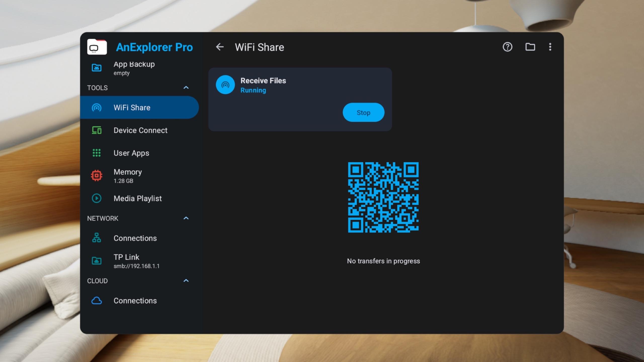Collapse the CLOUD section chevron
The width and height of the screenshot is (644, 362).
(x=186, y=281)
